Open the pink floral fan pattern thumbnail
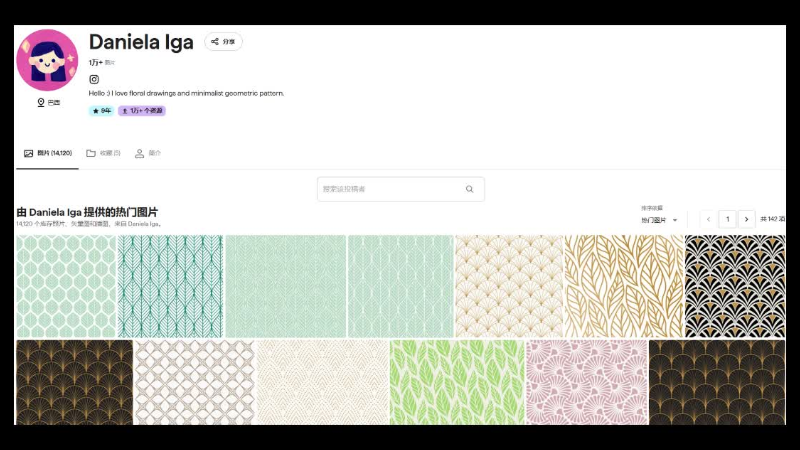Screen dimensions: 800x450 pos(587,383)
